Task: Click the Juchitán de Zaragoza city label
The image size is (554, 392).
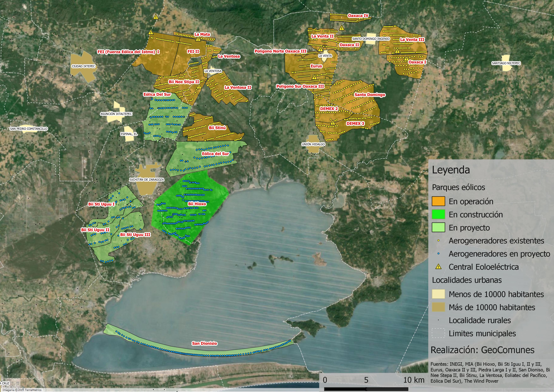Action: tap(146, 180)
